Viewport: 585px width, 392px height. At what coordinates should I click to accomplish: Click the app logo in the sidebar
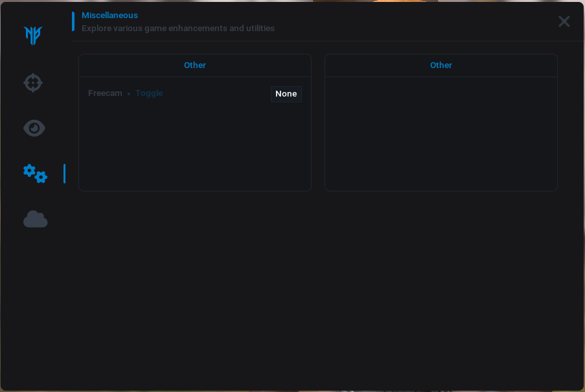pos(33,35)
